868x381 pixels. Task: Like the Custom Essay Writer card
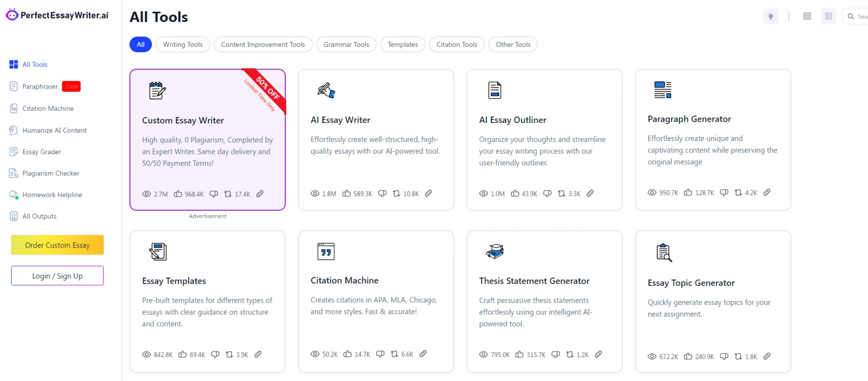click(178, 194)
